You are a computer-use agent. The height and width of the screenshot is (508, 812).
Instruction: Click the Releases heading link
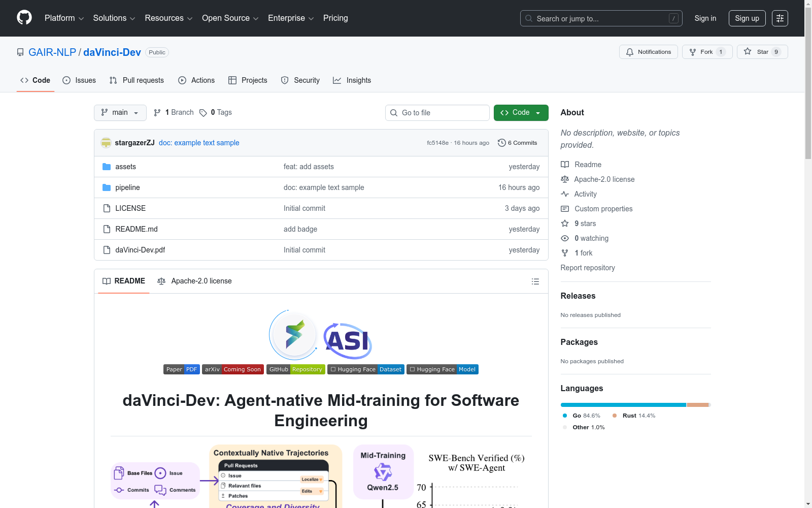pos(578,296)
